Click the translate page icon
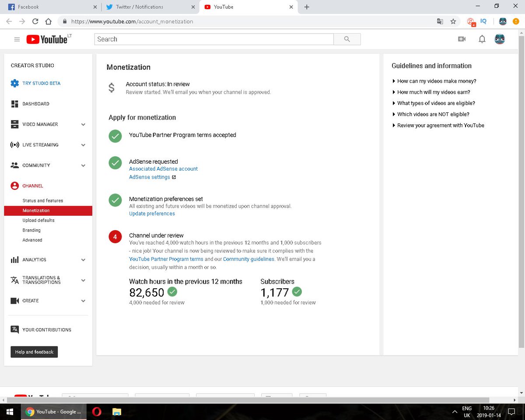The height and width of the screenshot is (420, 525). click(x=440, y=21)
